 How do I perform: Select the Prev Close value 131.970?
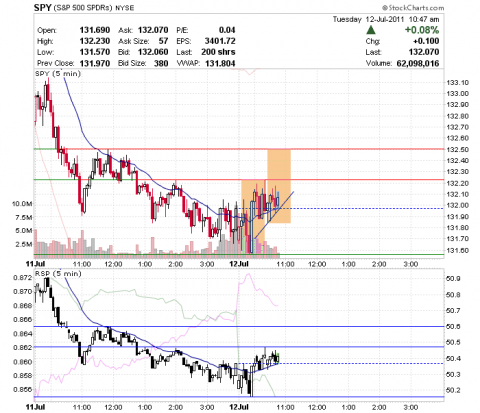pyautogui.click(x=95, y=63)
